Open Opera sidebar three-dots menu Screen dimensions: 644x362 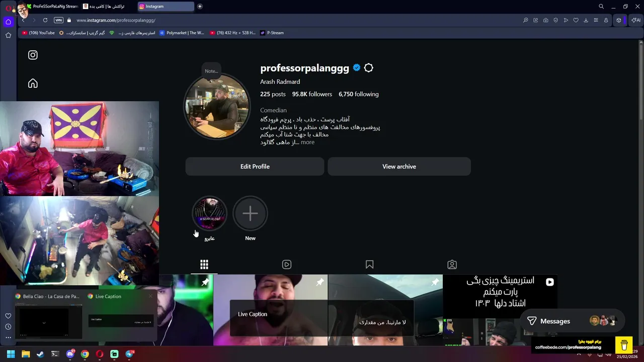point(8,338)
